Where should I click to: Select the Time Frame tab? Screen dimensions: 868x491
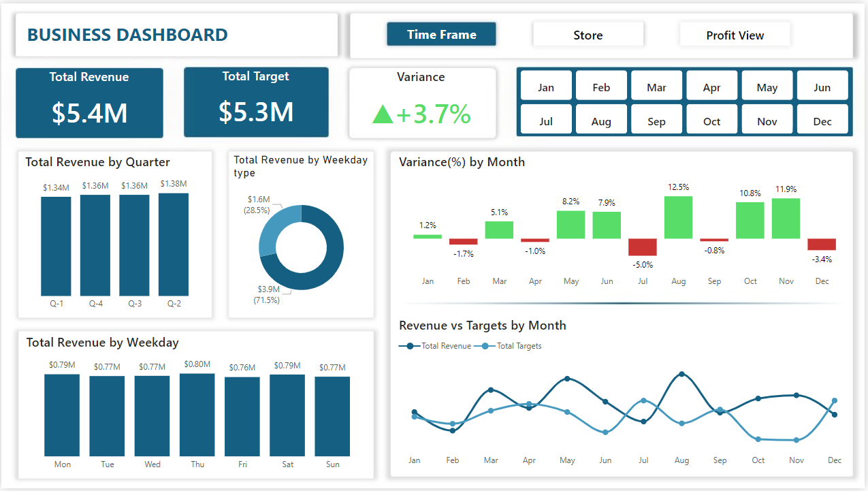pyautogui.click(x=441, y=34)
